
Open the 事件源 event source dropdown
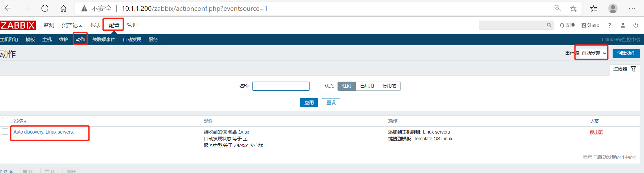click(x=594, y=53)
